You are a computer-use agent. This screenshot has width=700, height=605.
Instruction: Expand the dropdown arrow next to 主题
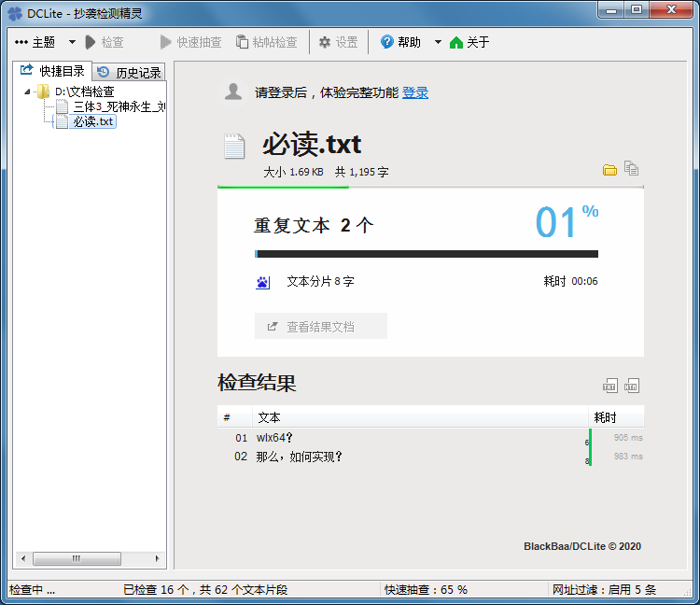[x=72, y=42]
